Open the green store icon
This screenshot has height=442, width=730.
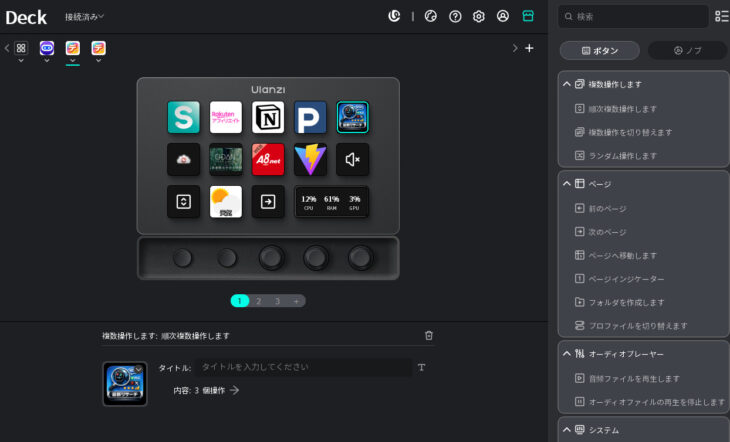click(528, 16)
